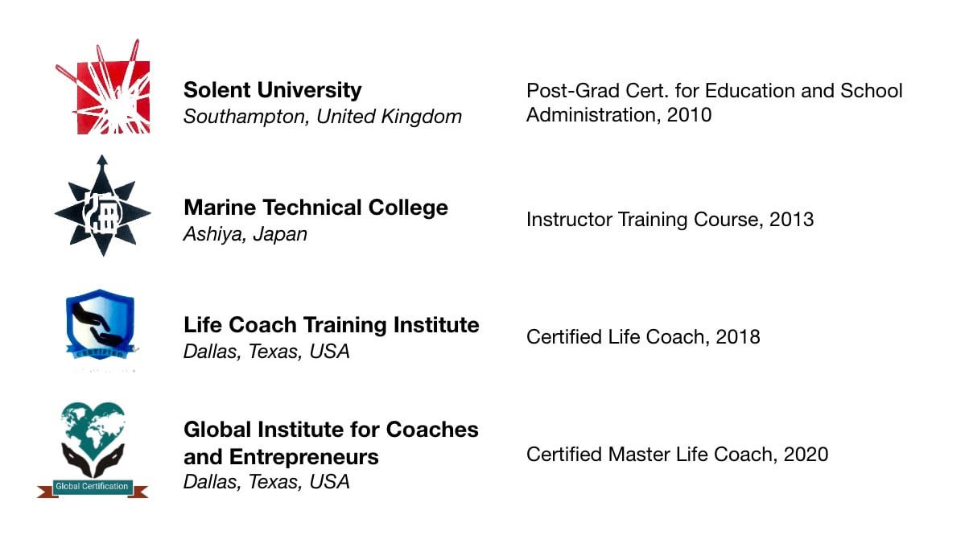Click "Certified Master Life Coach, 2020" text

point(677,455)
